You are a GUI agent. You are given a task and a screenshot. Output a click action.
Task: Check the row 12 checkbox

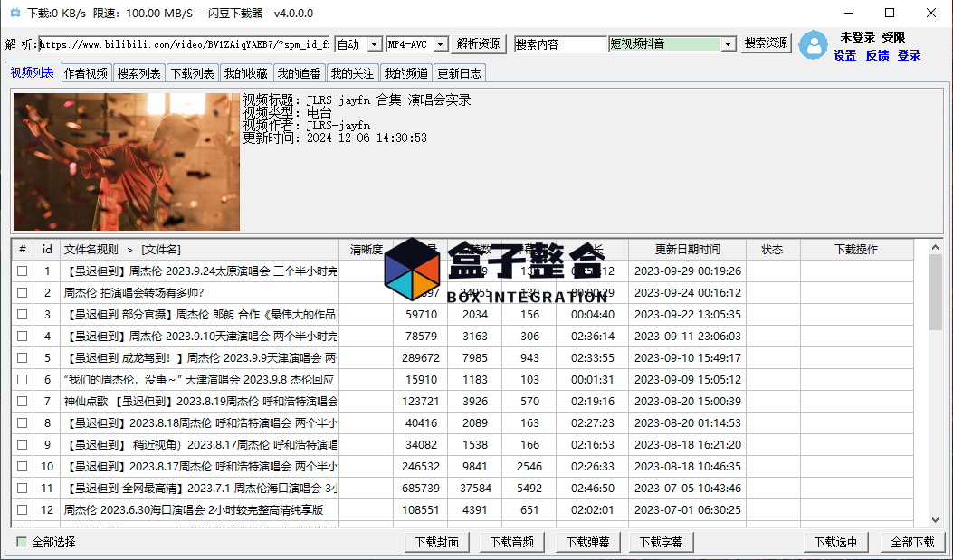(x=23, y=510)
